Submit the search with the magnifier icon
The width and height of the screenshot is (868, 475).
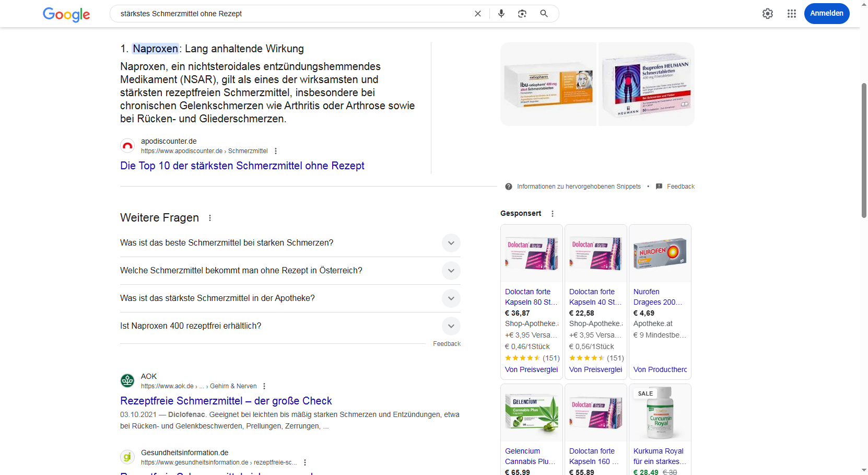[544, 14]
